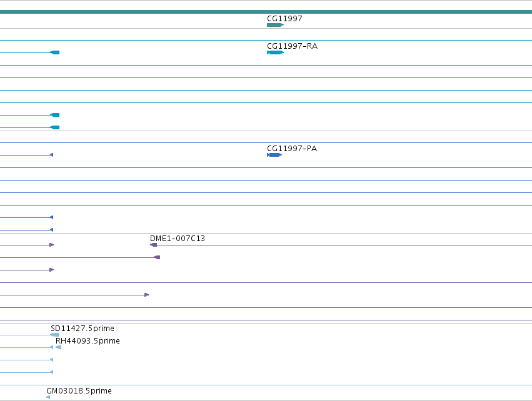Click the GM03018.5prime label
The height and width of the screenshot is (401, 532).
(79, 391)
